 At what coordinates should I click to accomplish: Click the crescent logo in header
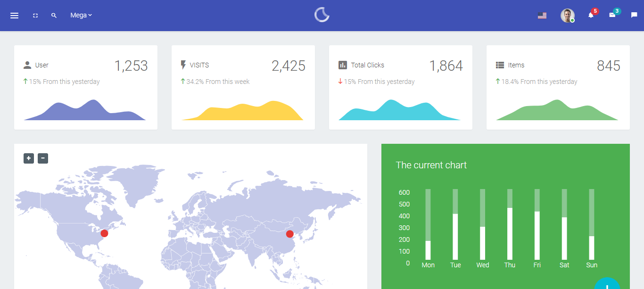[322, 15]
